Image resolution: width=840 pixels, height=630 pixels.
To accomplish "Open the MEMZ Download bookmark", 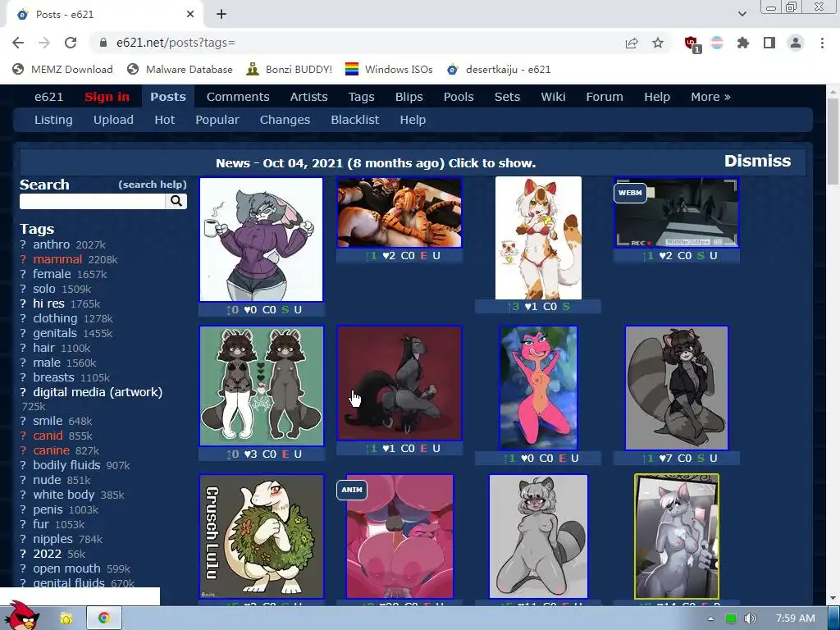I will (62, 70).
